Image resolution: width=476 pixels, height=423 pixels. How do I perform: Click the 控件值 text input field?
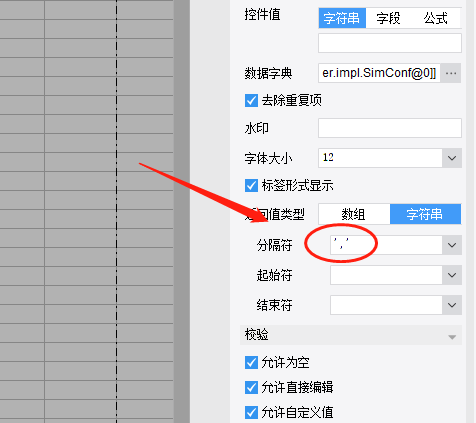pyautogui.click(x=390, y=43)
